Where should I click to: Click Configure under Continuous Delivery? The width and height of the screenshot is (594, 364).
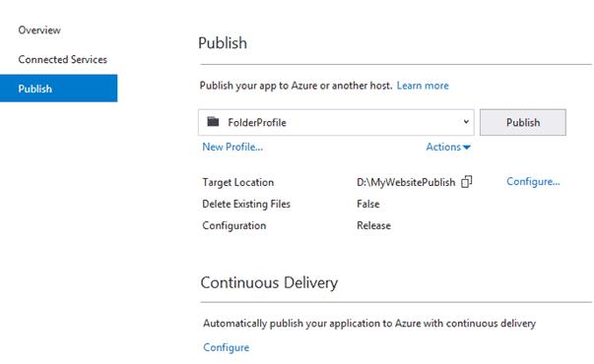click(x=227, y=347)
